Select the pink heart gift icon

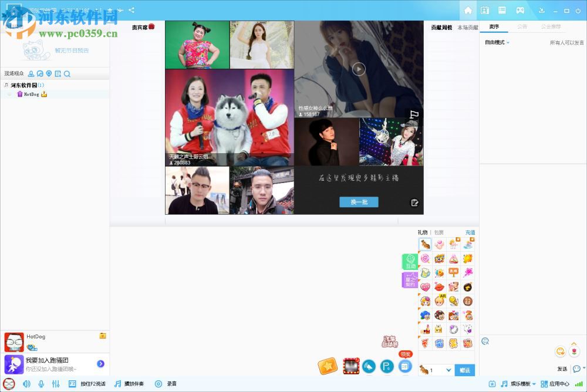[x=425, y=287]
